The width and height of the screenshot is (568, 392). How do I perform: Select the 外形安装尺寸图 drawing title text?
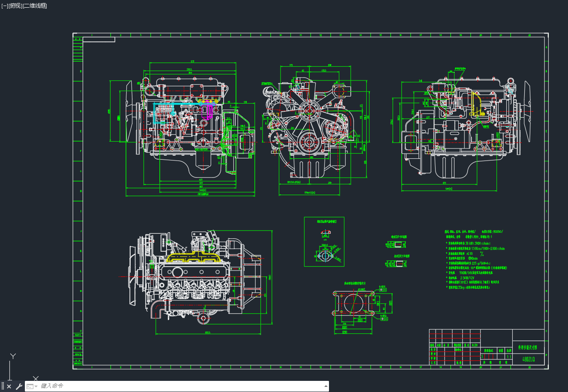pyautogui.click(x=528, y=347)
